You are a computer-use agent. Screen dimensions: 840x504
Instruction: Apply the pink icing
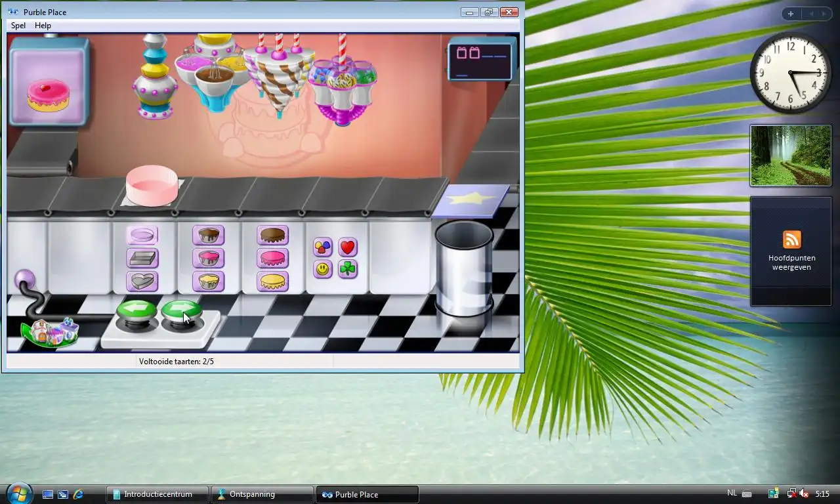(273, 258)
